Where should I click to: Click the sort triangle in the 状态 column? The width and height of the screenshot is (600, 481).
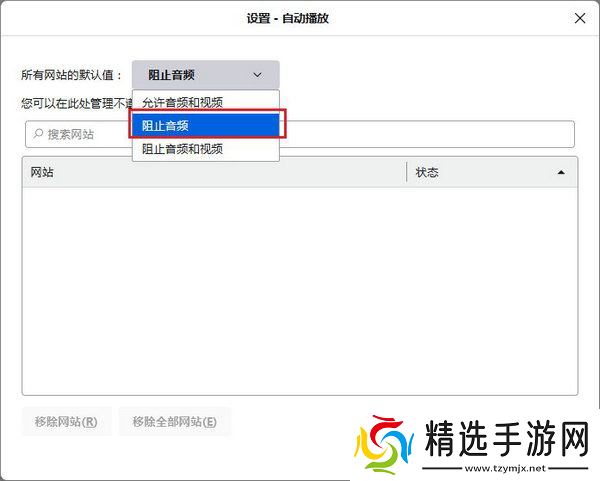pos(561,172)
